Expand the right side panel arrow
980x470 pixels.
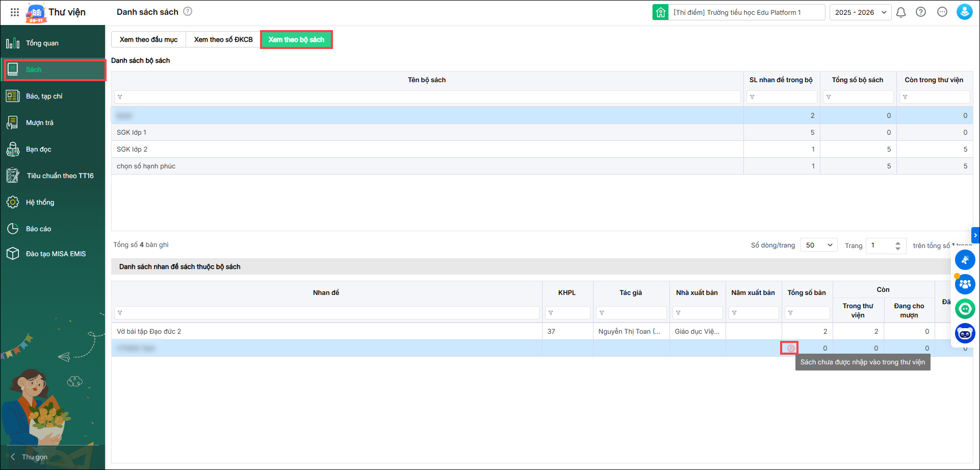coord(975,235)
